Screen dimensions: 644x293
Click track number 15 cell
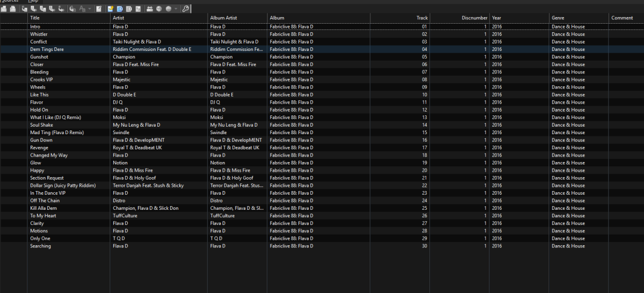(399, 132)
